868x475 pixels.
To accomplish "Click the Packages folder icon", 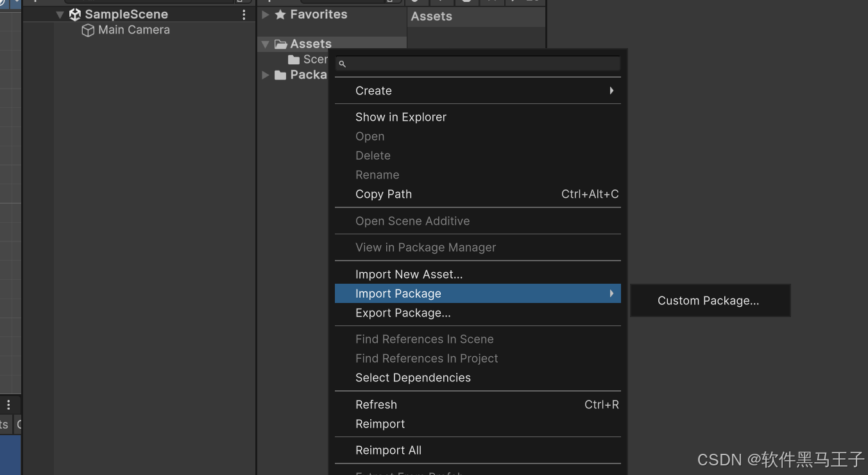I will (x=280, y=75).
